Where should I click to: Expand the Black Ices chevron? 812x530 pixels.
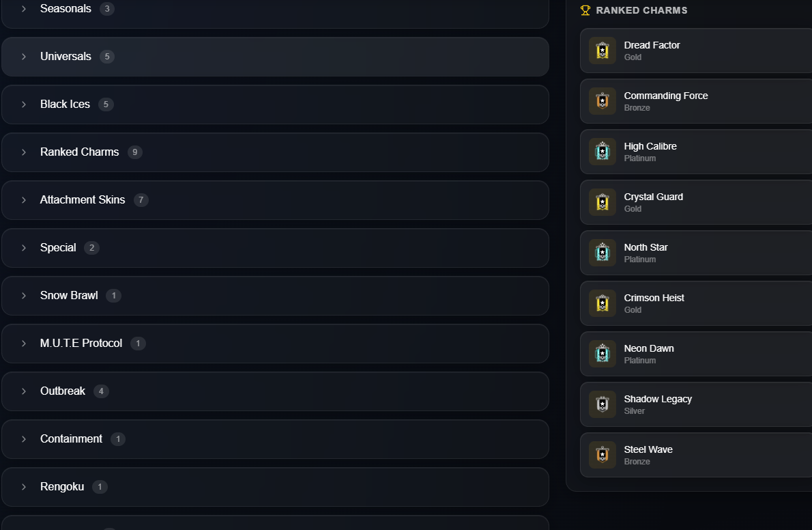click(24, 104)
